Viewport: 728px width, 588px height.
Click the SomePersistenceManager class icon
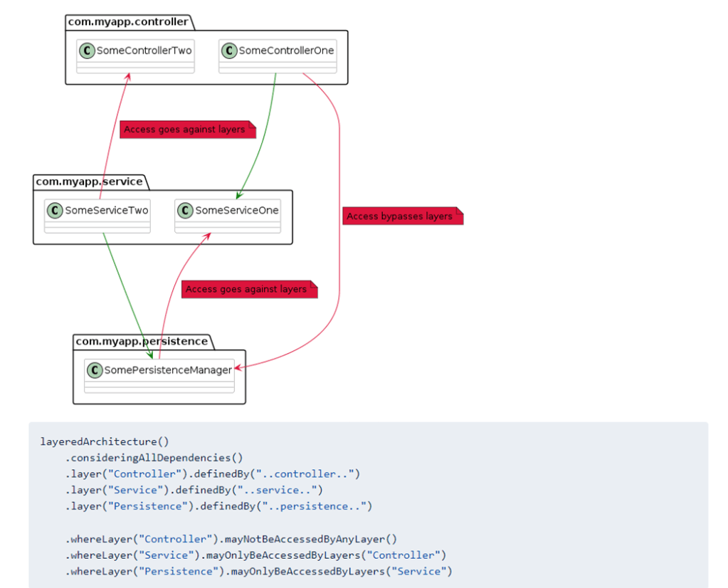coord(94,369)
